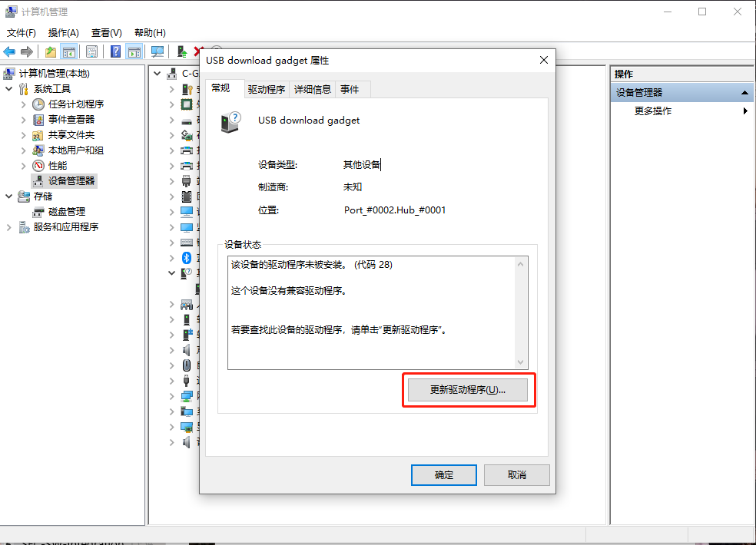Open the Action (操作) menu
Screen dimensions: 756x545
(x=63, y=33)
